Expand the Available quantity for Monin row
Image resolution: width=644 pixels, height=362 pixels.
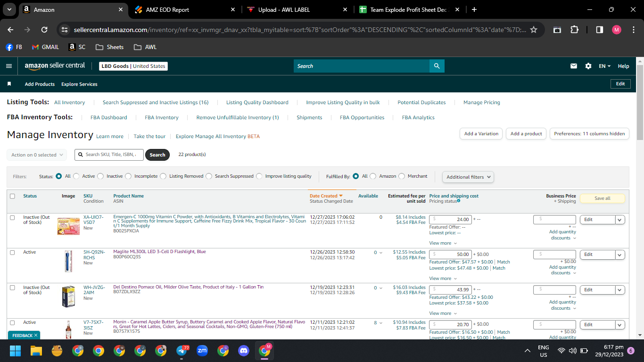378,323
